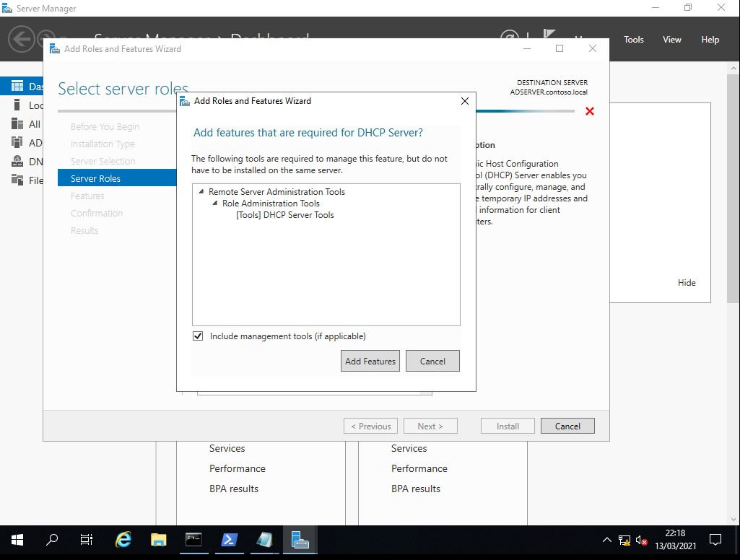Launch Windows PowerShell from the taskbar
Screen dimensions: 740x560
229,540
